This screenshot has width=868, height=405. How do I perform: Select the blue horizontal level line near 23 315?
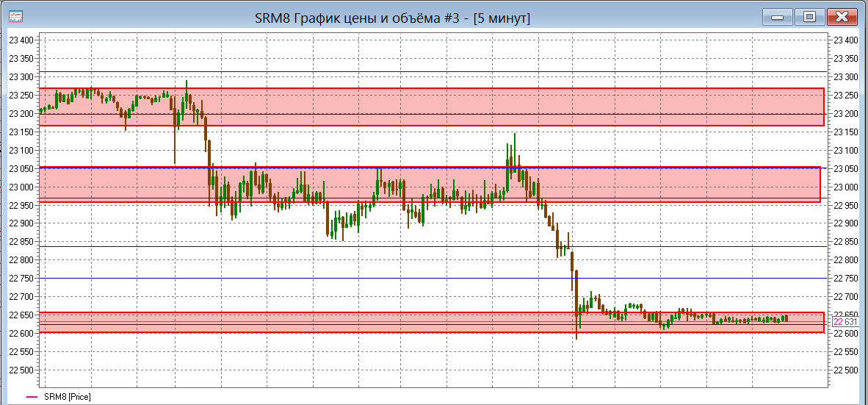coord(433,71)
